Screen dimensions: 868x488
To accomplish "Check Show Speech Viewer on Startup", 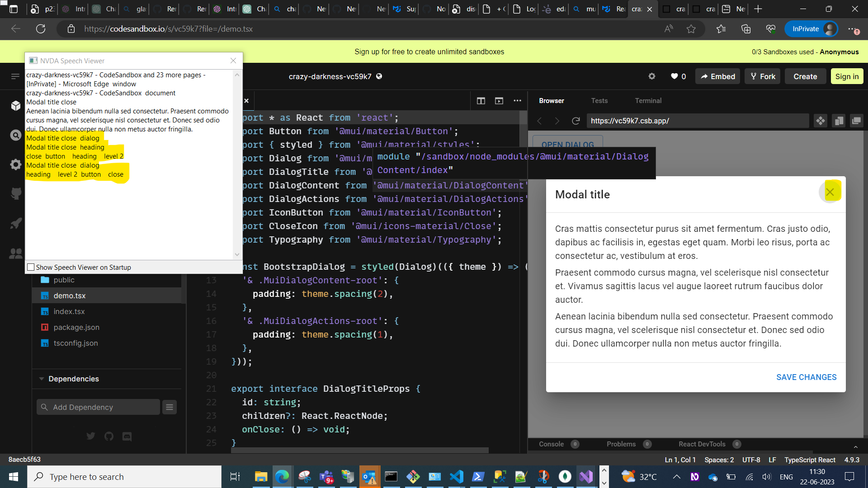I will click(31, 267).
